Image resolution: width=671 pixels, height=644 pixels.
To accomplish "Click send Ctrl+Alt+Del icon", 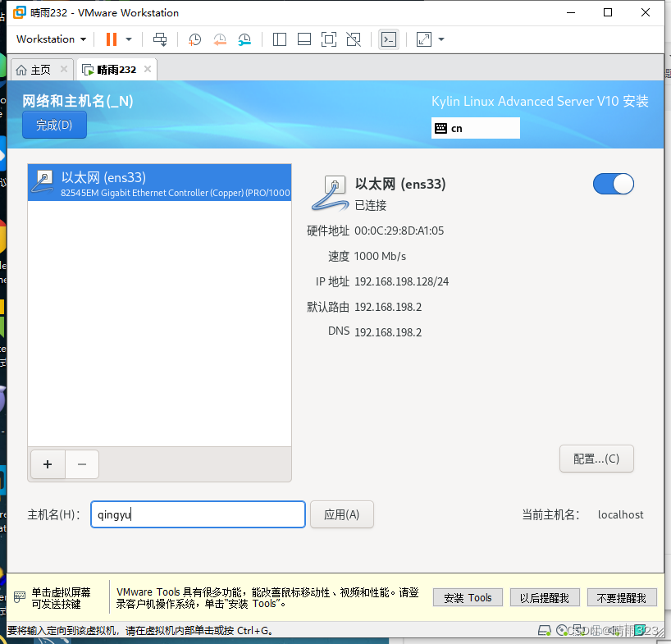I will tap(160, 39).
